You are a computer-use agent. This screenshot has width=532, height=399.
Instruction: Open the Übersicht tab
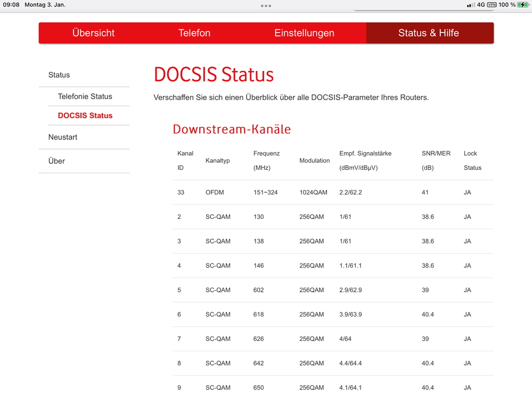point(93,33)
